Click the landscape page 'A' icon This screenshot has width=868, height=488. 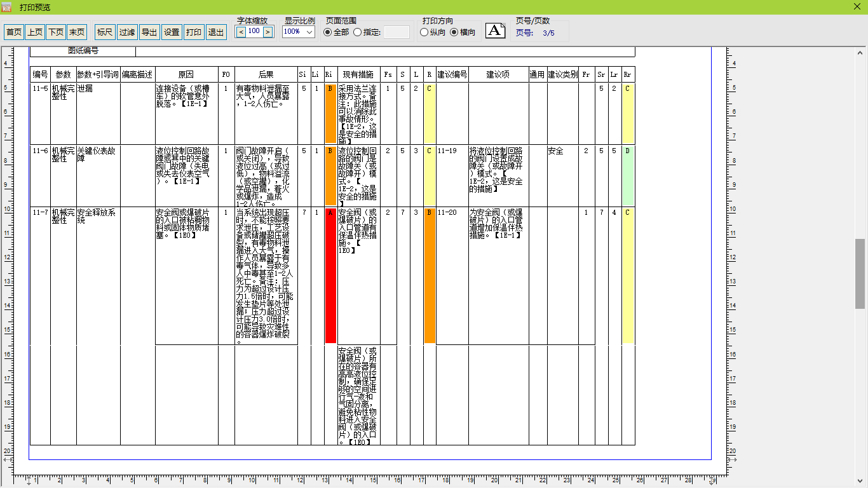pyautogui.click(x=496, y=30)
